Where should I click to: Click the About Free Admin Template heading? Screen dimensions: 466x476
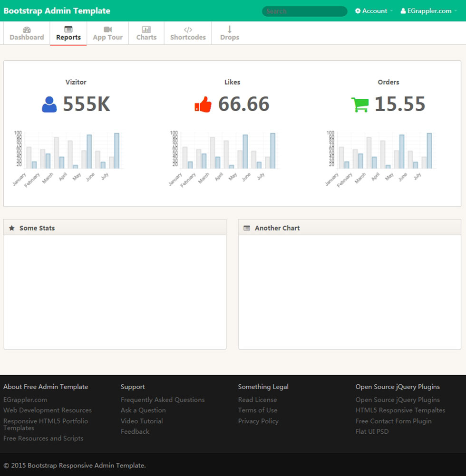(46, 387)
